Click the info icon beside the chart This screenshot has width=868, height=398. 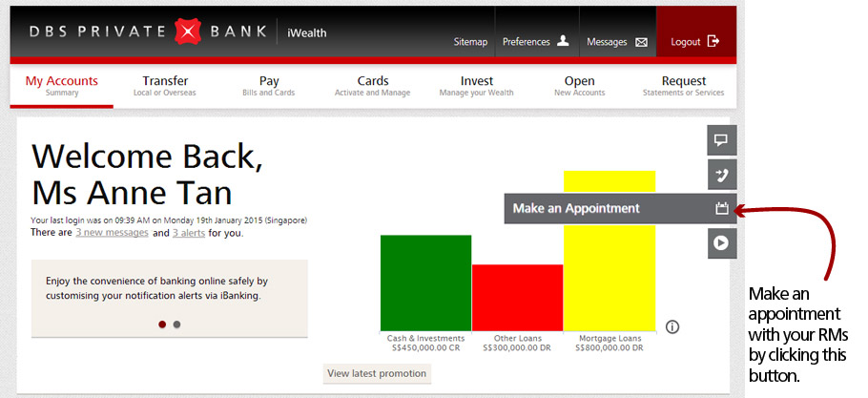click(672, 327)
